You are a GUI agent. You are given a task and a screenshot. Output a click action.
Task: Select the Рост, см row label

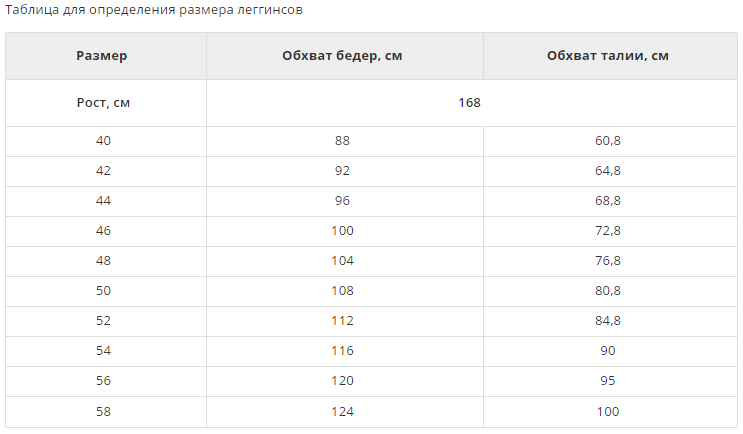point(103,103)
